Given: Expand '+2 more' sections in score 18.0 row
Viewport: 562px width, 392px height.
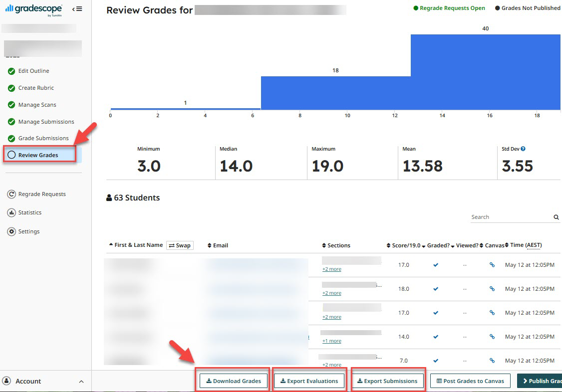Looking at the screenshot, I should tap(331, 293).
